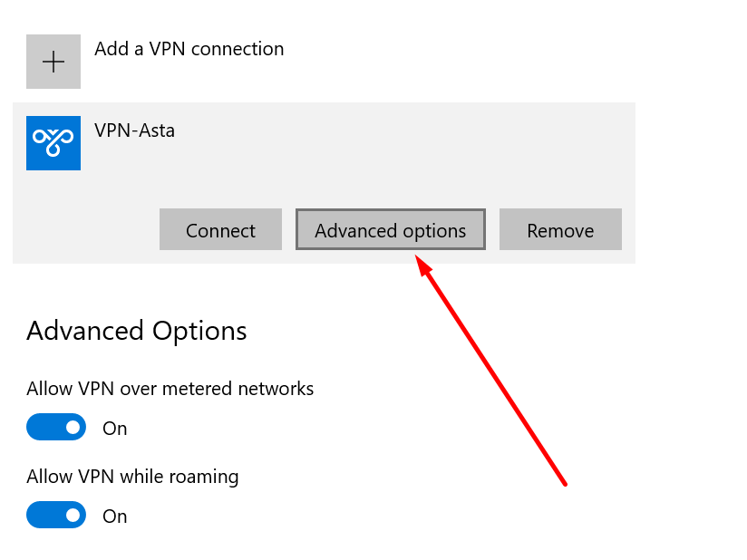Click 'On' label beside roaming switch
747x560 pixels.
(115, 517)
